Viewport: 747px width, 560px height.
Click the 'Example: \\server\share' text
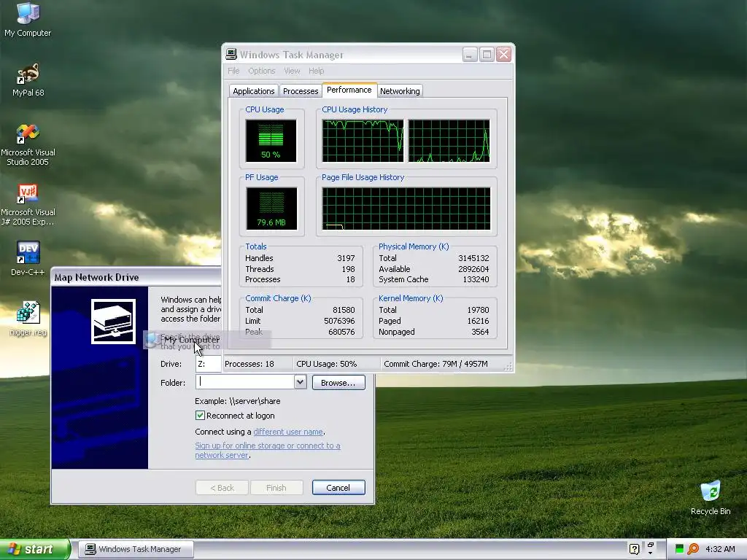pyautogui.click(x=238, y=401)
